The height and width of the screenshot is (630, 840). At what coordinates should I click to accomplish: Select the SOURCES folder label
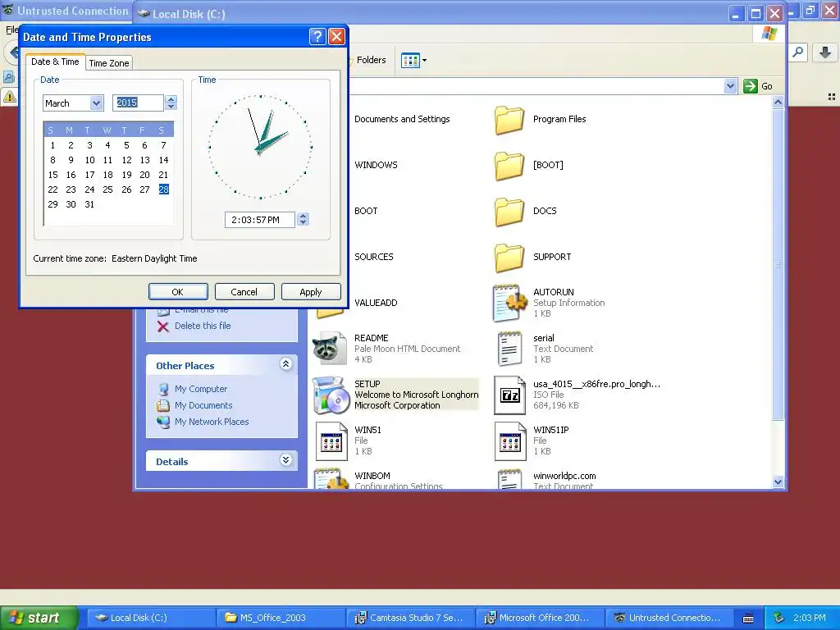(374, 257)
